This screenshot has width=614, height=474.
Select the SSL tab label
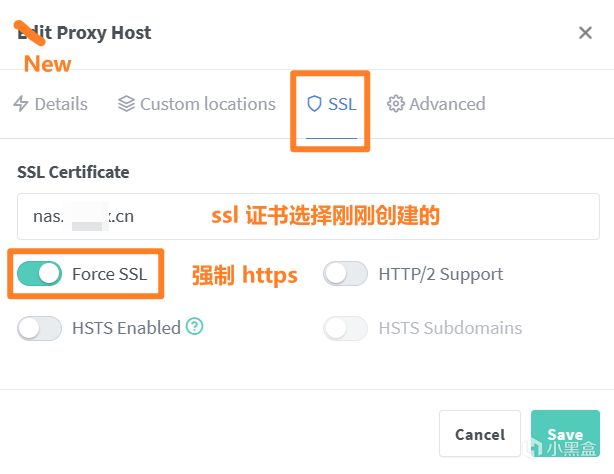pyautogui.click(x=342, y=104)
